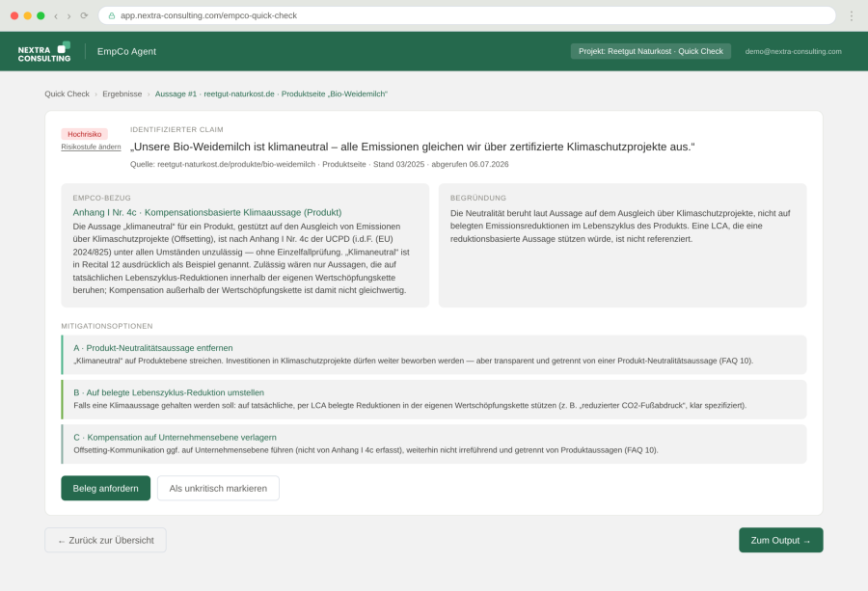Click the Beleg anfordern button

tap(106, 488)
